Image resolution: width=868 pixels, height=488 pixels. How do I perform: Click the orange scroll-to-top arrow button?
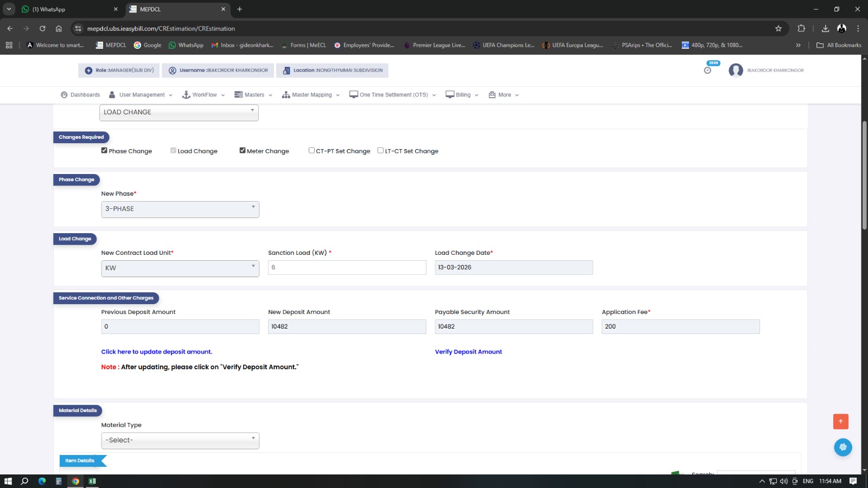click(840, 421)
